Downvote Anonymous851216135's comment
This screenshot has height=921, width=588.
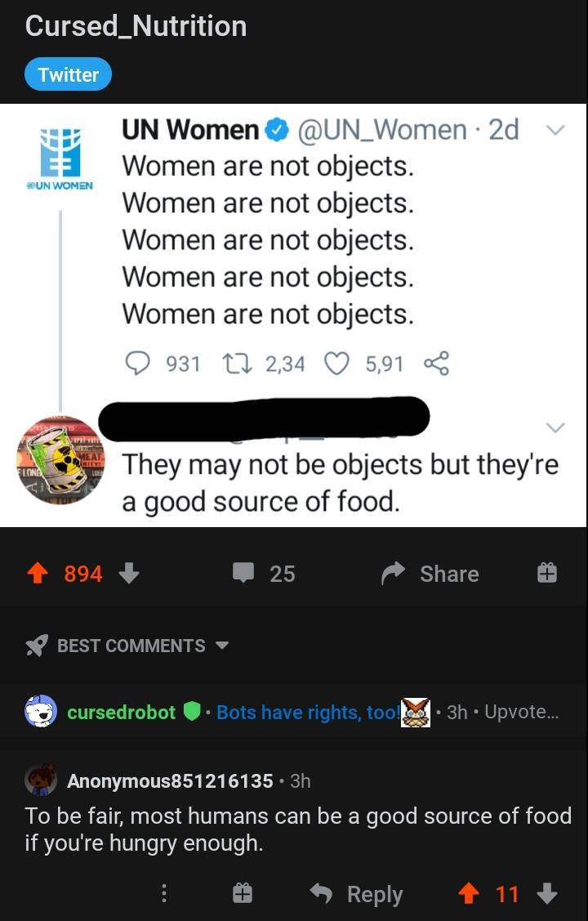coord(547,894)
